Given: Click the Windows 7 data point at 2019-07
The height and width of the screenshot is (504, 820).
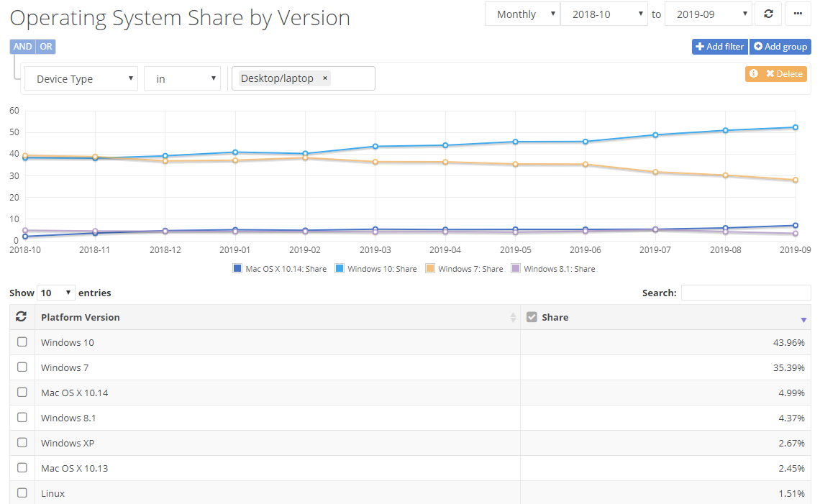Looking at the screenshot, I should coord(655,172).
